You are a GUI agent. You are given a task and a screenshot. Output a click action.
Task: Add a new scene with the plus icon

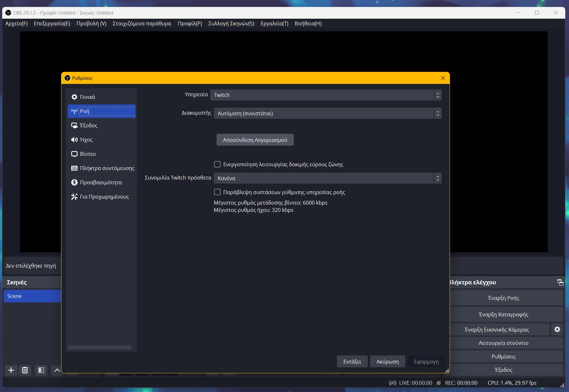pyautogui.click(x=11, y=370)
